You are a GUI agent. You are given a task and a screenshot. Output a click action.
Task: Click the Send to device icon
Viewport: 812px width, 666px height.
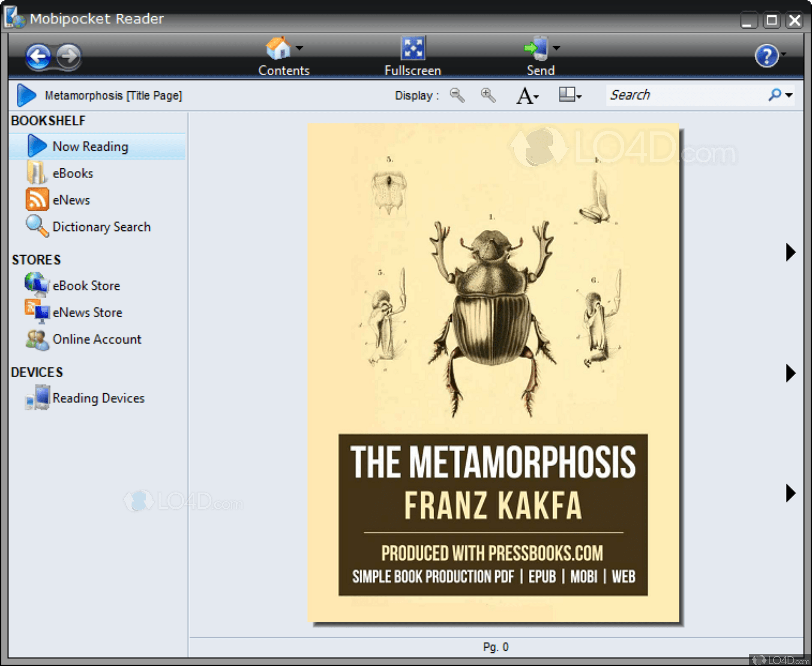click(536, 48)
